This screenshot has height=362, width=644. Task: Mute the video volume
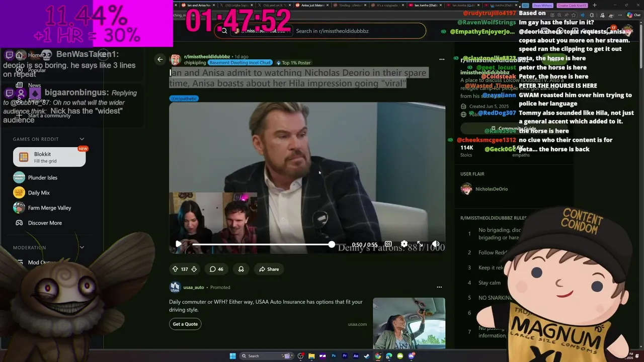click(436, 244)
